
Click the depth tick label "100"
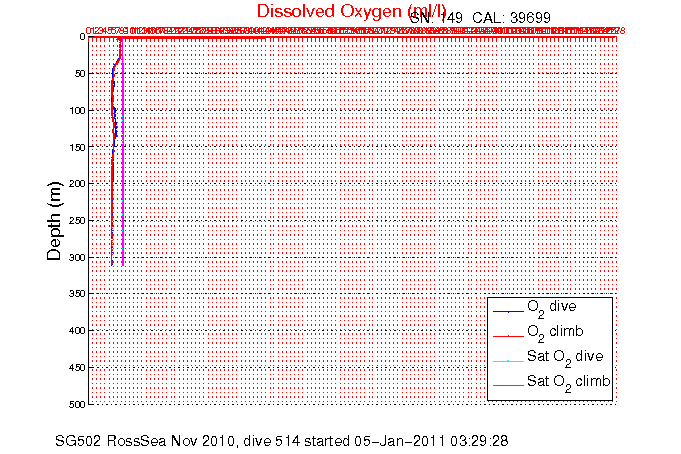coord(77,110)
